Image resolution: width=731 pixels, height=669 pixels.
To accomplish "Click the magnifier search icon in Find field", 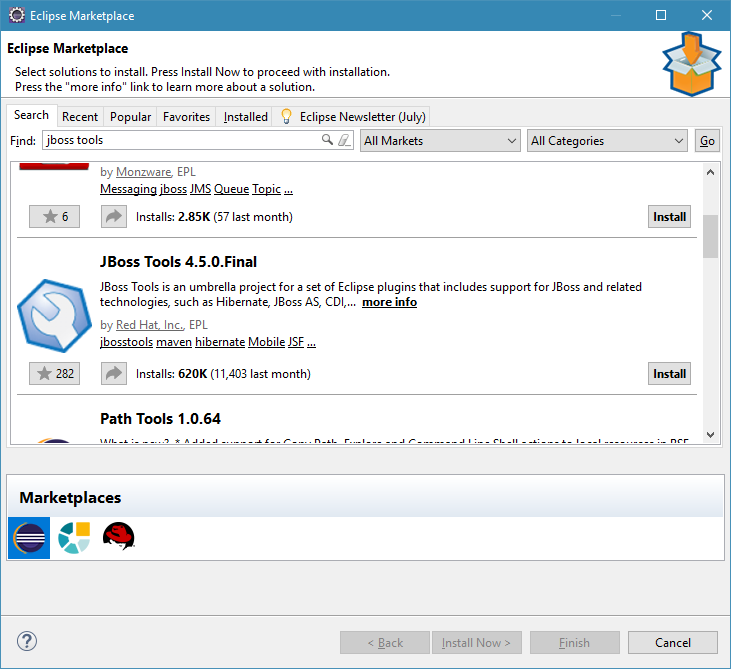I will click(x=327, y=139).
